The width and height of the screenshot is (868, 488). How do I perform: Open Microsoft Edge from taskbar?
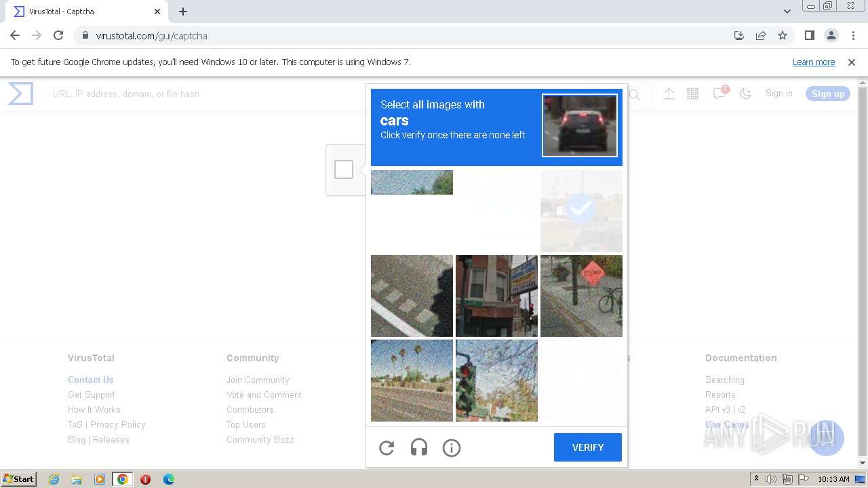(169, 479)
